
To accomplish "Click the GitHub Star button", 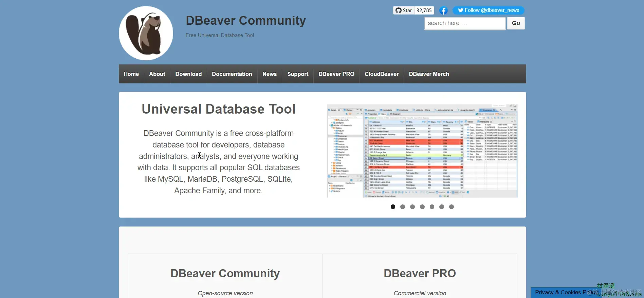I will [x=404, y=11].
